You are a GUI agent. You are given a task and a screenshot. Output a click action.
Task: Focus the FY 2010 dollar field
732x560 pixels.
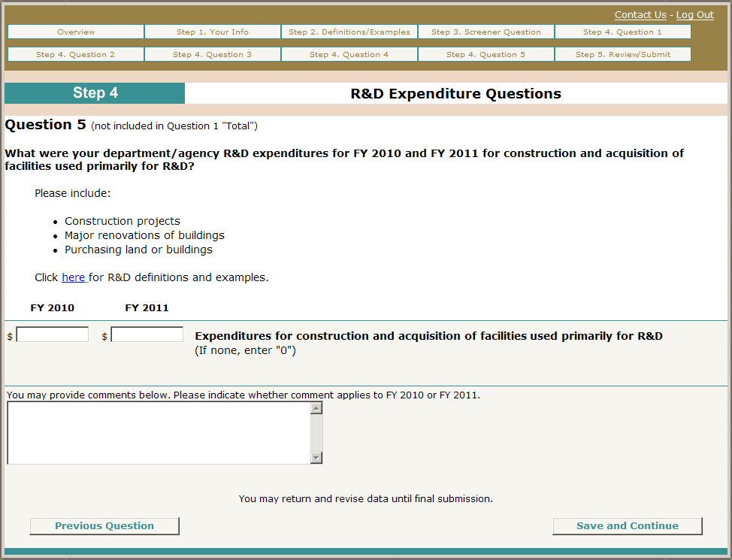(x=53, y=334)
